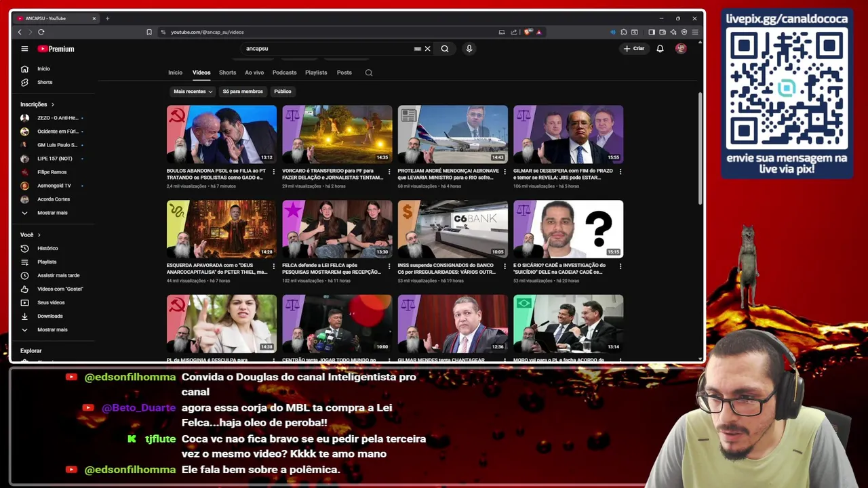Open the Brave Shields lion icon
The width and height of the screenshot is (868, 488).
tap(528, 32)
